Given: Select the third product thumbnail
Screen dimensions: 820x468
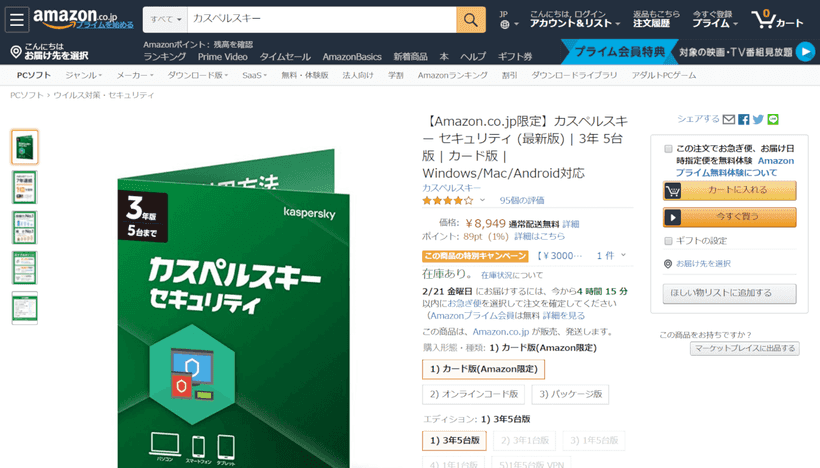Looking at the screenshot, I should click(25, 227).
